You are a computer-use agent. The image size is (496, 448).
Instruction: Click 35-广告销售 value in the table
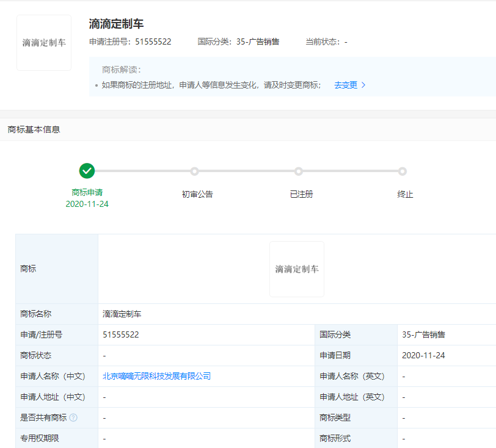(423, 334)
